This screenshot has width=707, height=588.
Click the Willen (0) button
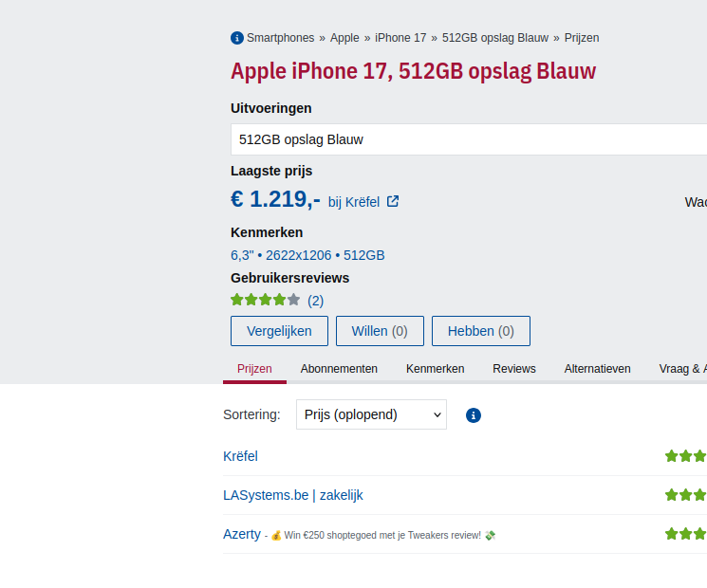(x=380, y=331)
